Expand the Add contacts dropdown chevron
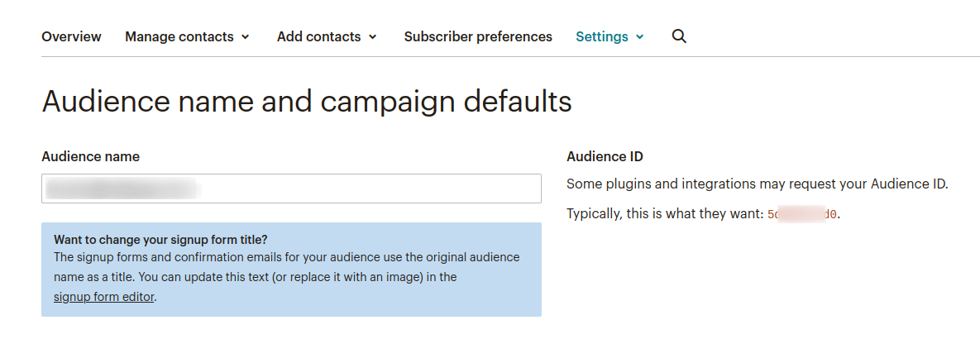The width and height of the screenshot is (980, 339). (x=373, y=37)
